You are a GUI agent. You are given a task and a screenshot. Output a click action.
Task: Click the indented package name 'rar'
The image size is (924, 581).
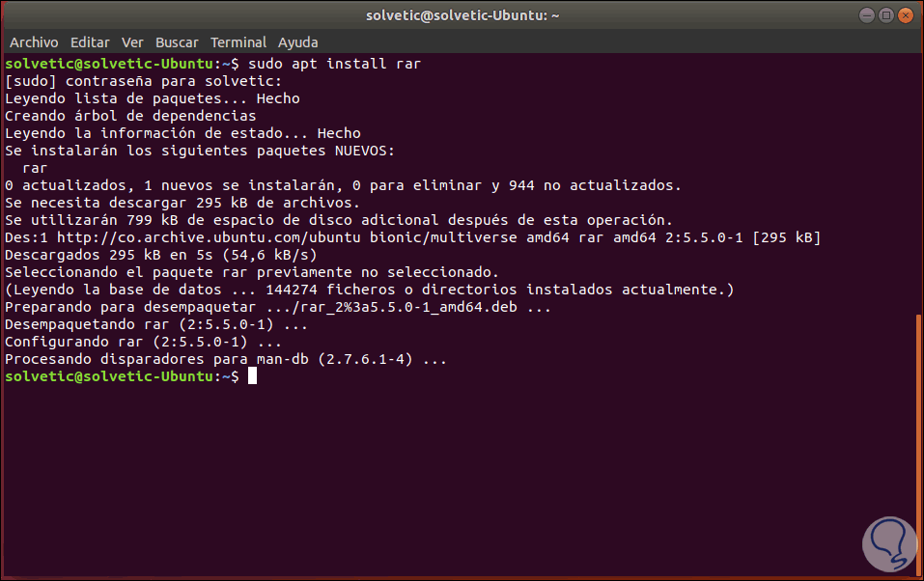35,168
